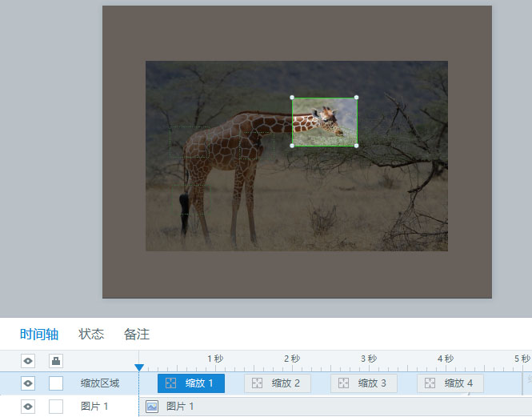Screen dimensions: 532x417
Task: Click the zoom icon on 缩放 4 block
Action: click(430, 383)
